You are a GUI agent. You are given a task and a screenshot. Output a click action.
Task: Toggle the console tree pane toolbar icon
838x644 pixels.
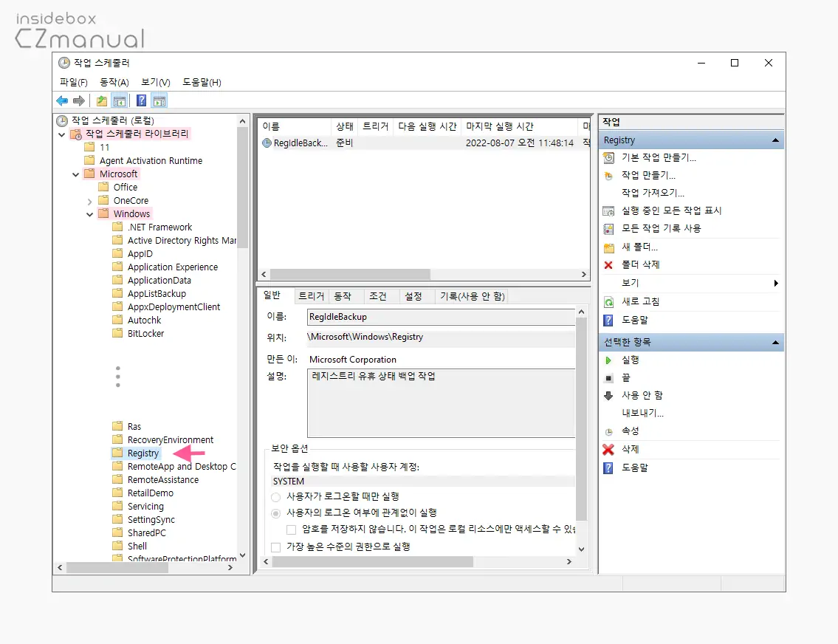(x=120, y=100)
